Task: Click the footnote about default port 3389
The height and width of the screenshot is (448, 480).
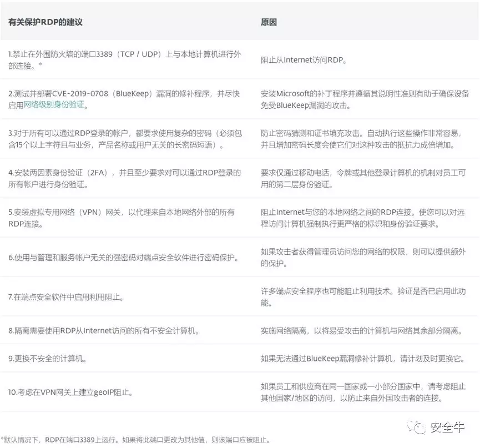Action: [136, 440]
